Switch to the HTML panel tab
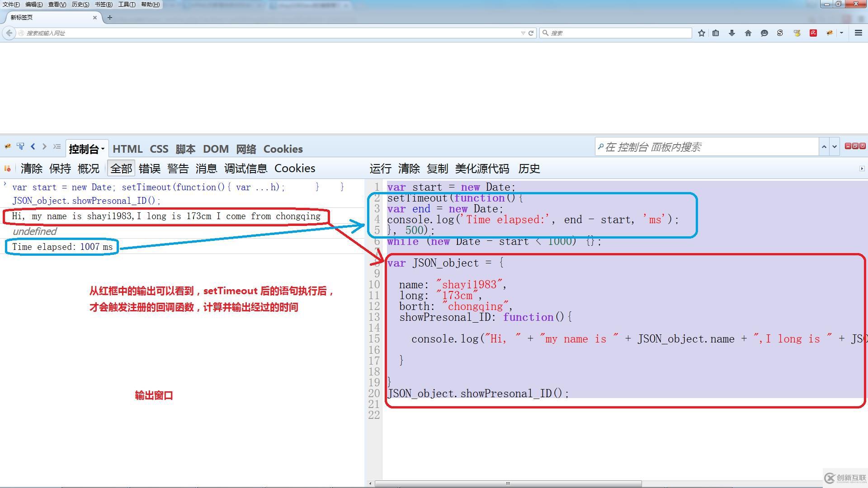Viewport: 868px width, 488px height. [127, 149]
